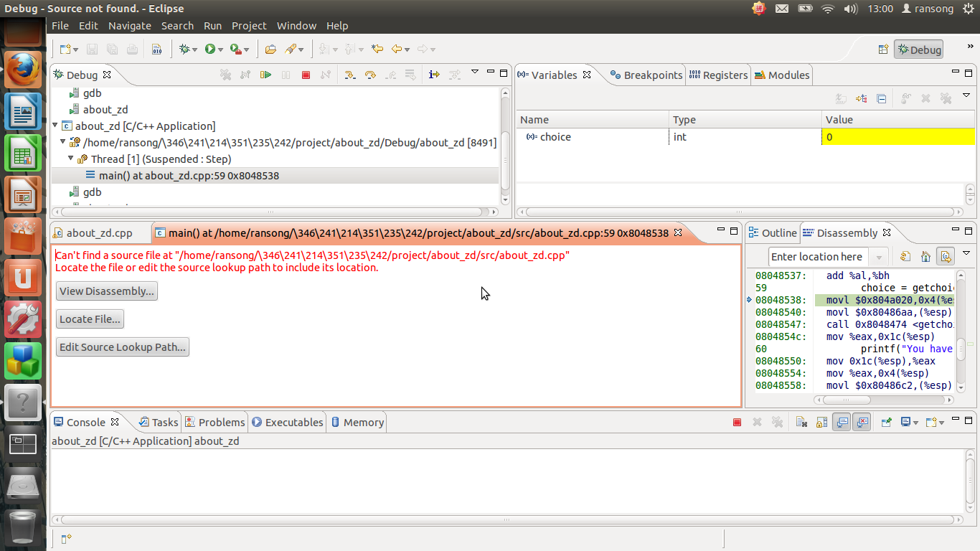Toggle Link with Active Debug Context
The width and height of the screenshot is (980, 551).
[x=946, y=256]
